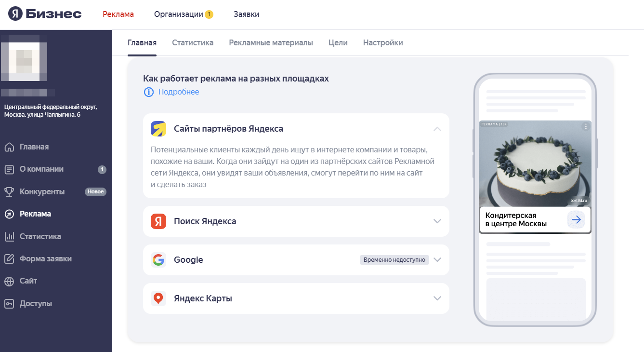
Task: Click the Сайты партнёров Яндекса heading
Action: tap(228, 129)
